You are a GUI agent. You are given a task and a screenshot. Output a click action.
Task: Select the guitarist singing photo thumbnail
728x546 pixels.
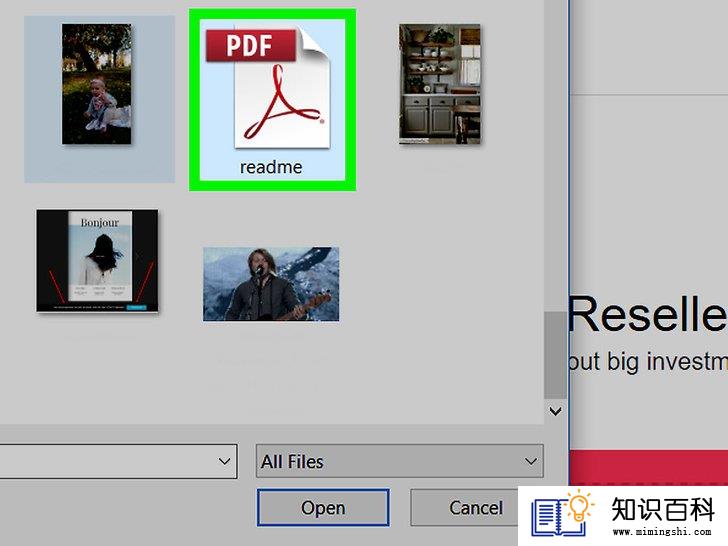click(271, 284)
